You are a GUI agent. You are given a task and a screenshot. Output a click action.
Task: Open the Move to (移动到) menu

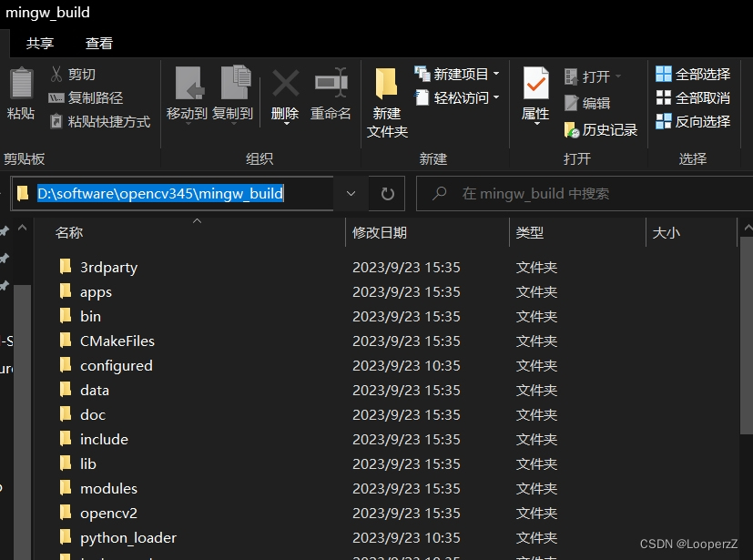[187, 95]
